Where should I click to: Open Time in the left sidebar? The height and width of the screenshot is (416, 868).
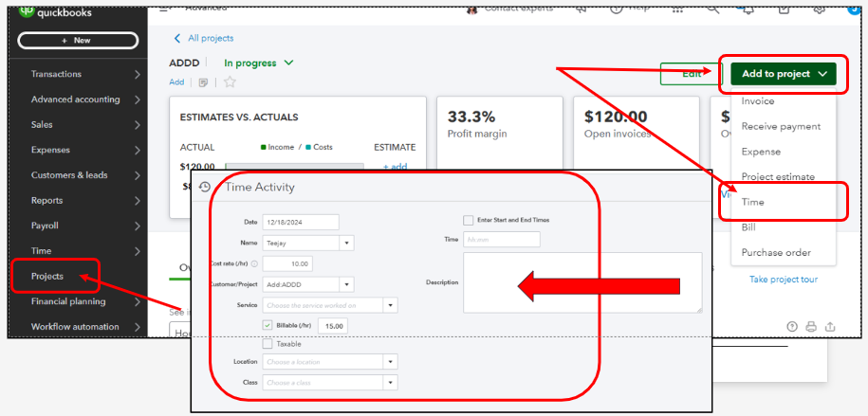(41, 250)
